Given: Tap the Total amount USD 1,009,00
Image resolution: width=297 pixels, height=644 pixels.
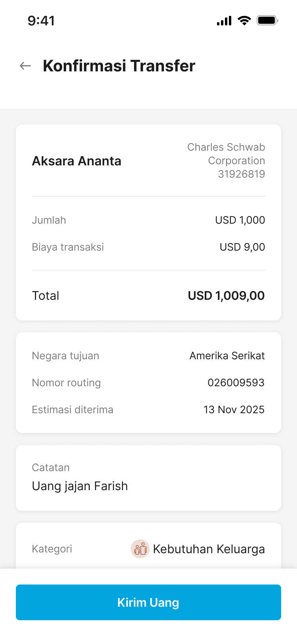Looking at the screenshot, I should [226, 295].
